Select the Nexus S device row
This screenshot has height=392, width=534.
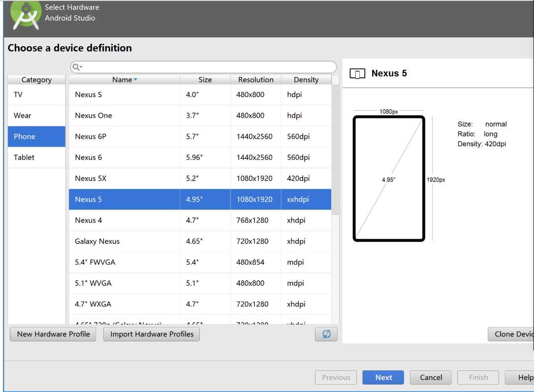(200, 94)
